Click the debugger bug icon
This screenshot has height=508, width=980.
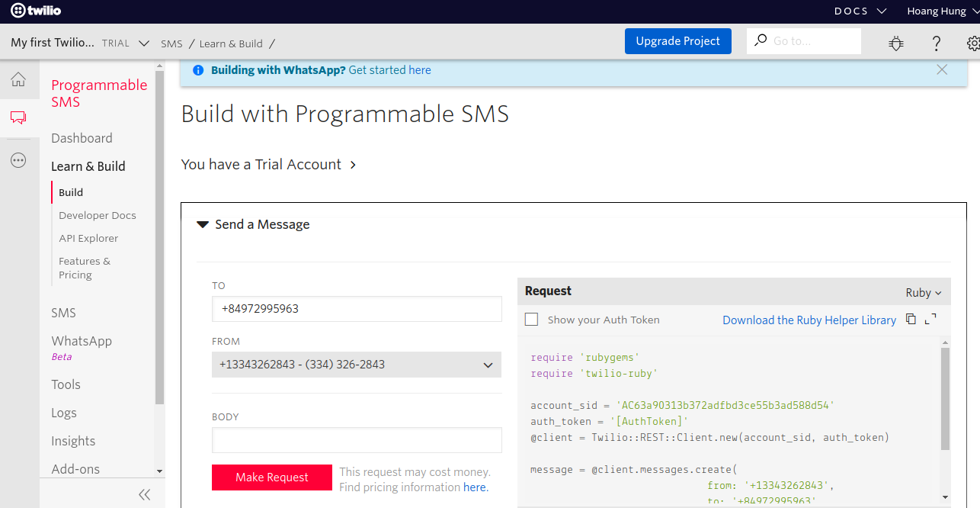tap(896, 43)
